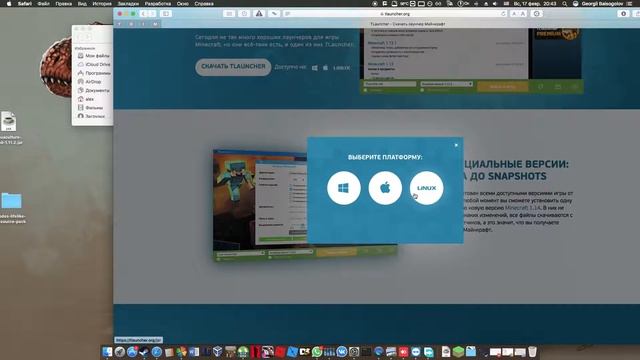Go back in the Safari toolbar
This screenshot has width=640, height=360.
point(144,13)
